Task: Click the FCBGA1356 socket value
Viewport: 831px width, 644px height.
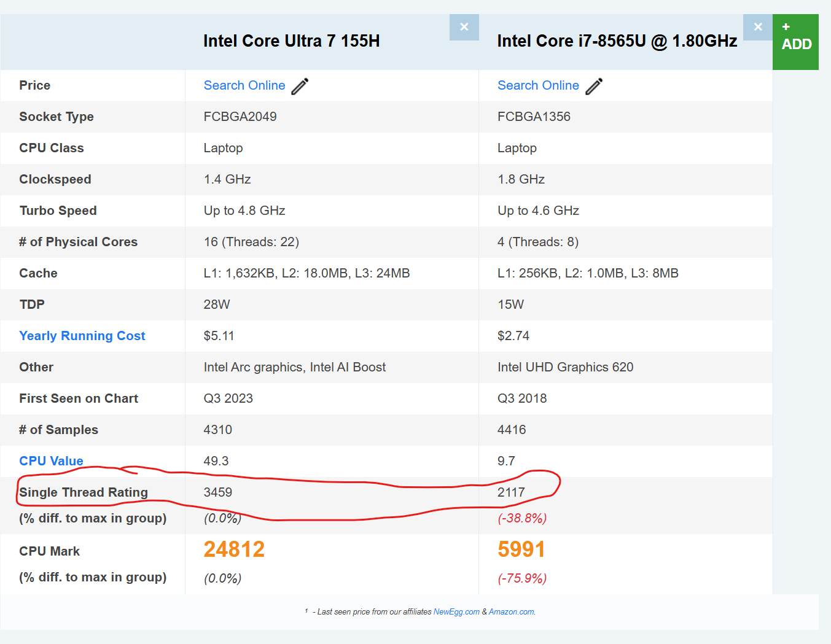Action: pyautogui.click(x=534, y=117)
